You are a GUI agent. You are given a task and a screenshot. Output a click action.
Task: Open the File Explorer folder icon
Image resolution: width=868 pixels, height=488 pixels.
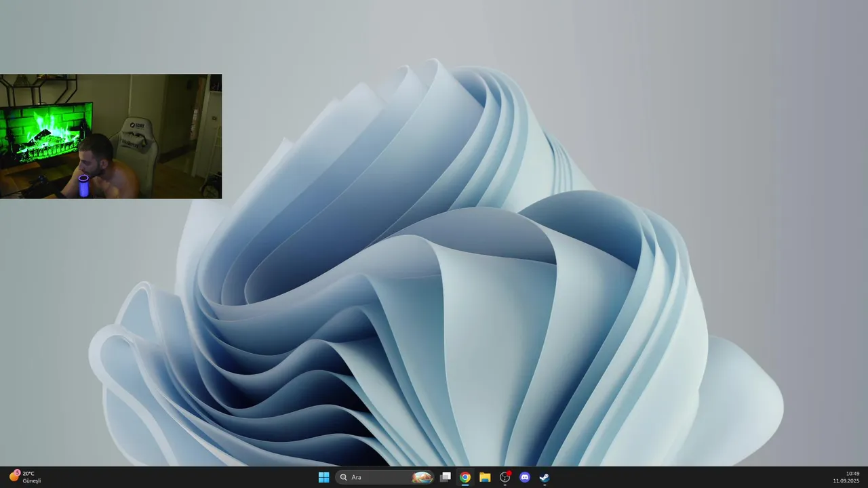pos(485,477)
